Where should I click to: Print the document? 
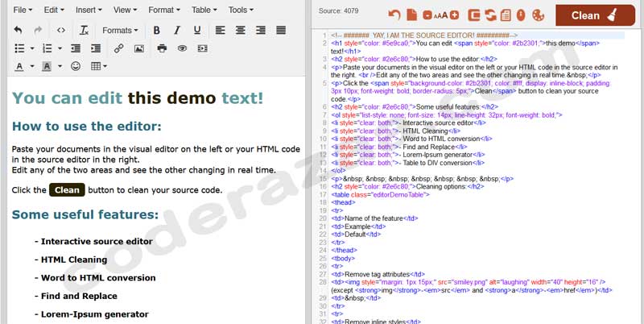click(x=163, y=48)
